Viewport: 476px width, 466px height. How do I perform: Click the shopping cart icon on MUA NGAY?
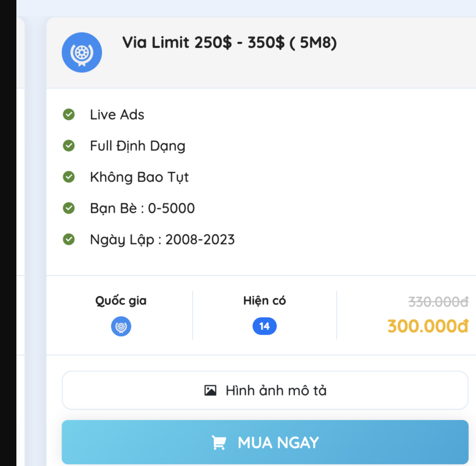tap(219, 442)
